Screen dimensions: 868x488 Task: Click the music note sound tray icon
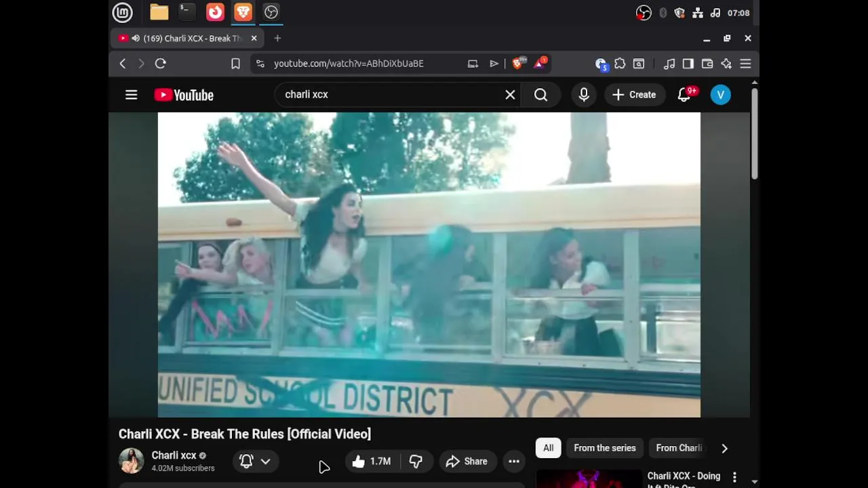pos(715,13)
